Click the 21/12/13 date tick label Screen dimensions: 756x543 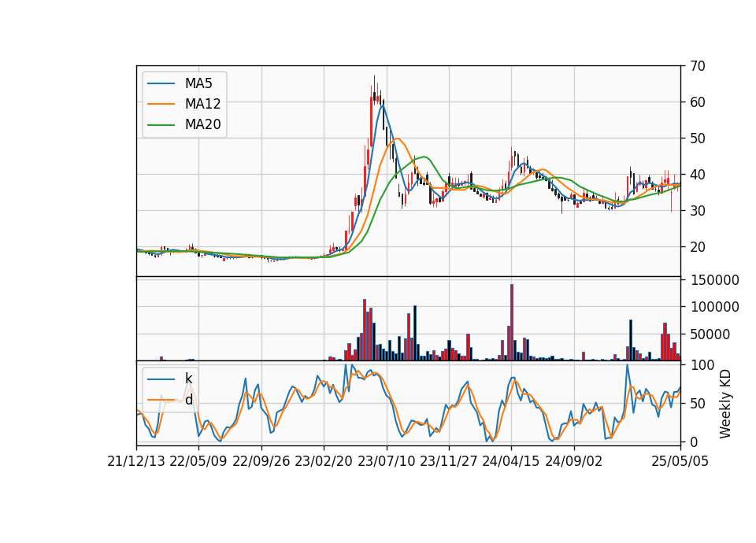pos(136,461)
